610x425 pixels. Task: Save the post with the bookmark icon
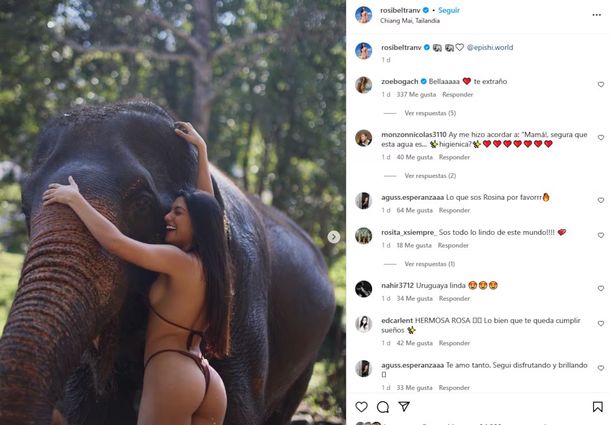pos(597,407)
